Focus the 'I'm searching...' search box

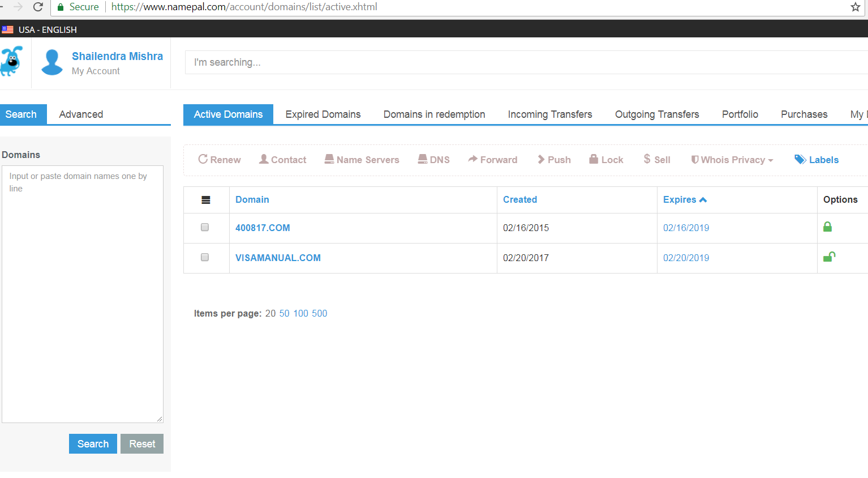point(526,62)
